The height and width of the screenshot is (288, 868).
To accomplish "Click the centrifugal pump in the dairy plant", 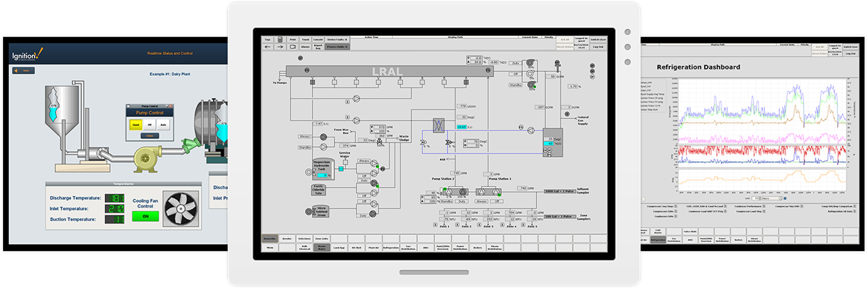I will pyautogui.click(x=147, y=158).
